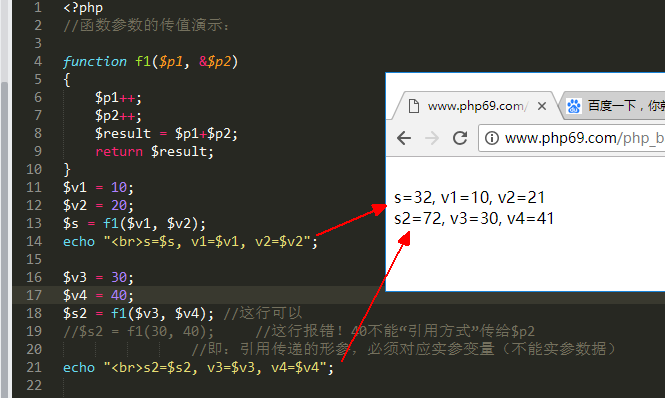Click the return $result statement
The image size is (665, 398).
[x=154, y=151]
